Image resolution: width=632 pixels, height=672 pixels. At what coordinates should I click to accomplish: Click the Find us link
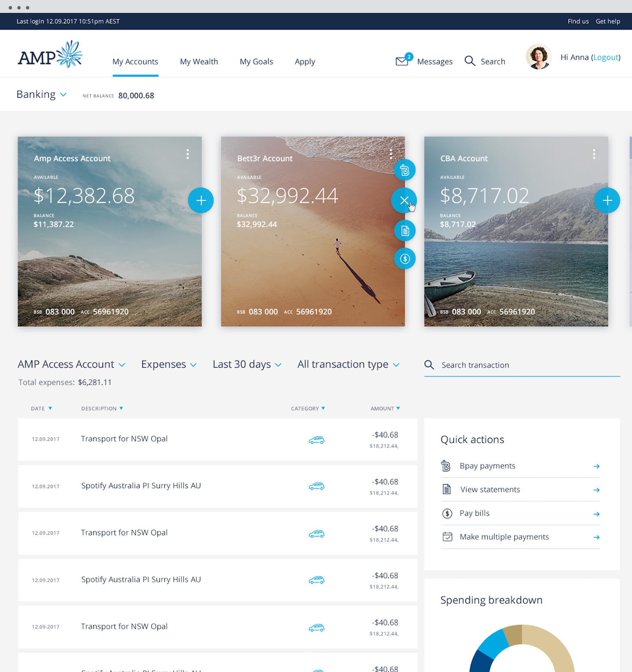click(578, 21)
